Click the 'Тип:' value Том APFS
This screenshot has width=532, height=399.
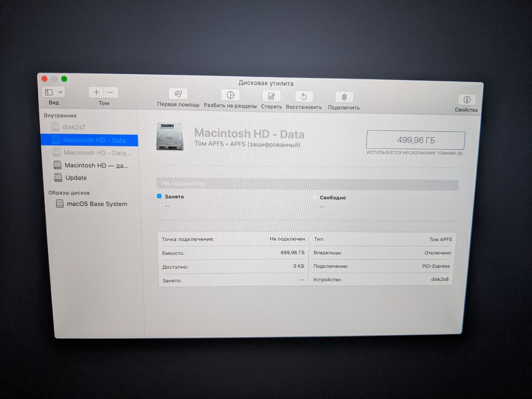point(441,239)
